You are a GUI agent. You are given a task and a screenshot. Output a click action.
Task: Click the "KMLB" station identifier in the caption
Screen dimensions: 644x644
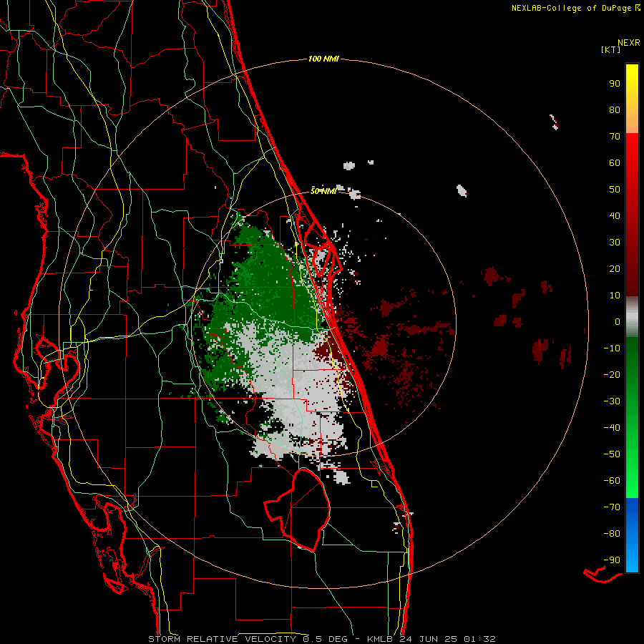(x=380, y=639)
